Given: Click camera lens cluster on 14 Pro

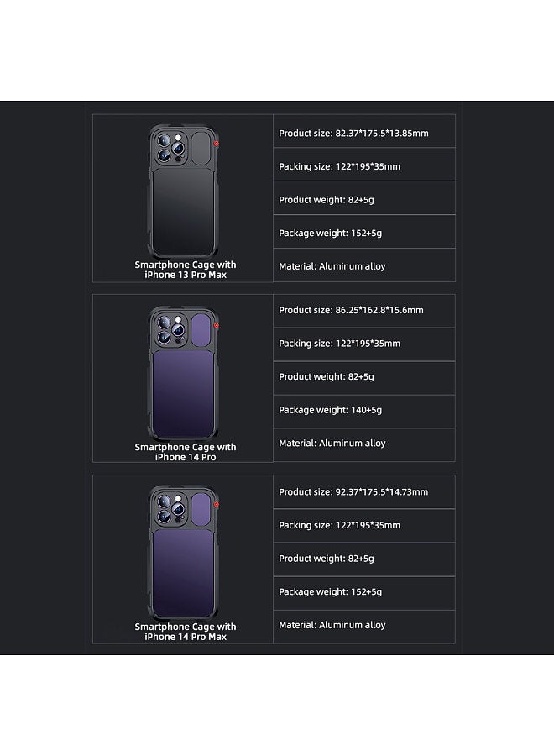Looking at the screenshot, I should point(171,330).
